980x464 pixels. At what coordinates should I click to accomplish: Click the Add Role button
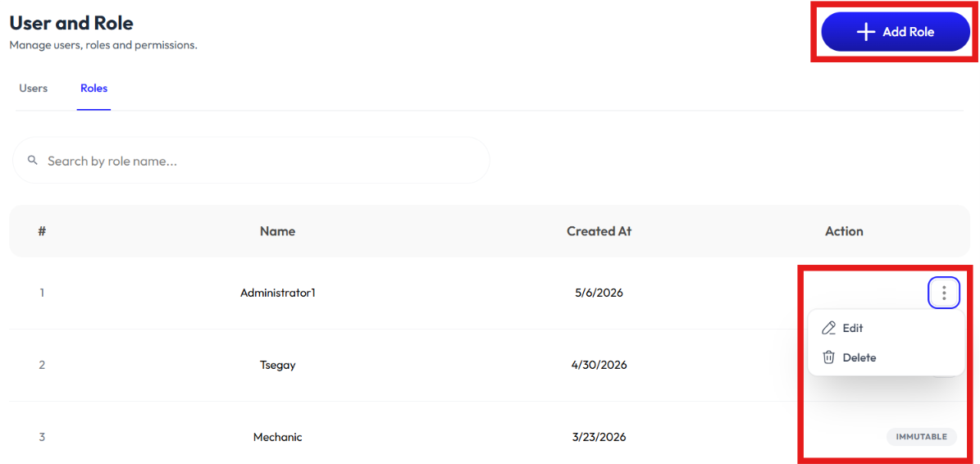tap(895, 32)
